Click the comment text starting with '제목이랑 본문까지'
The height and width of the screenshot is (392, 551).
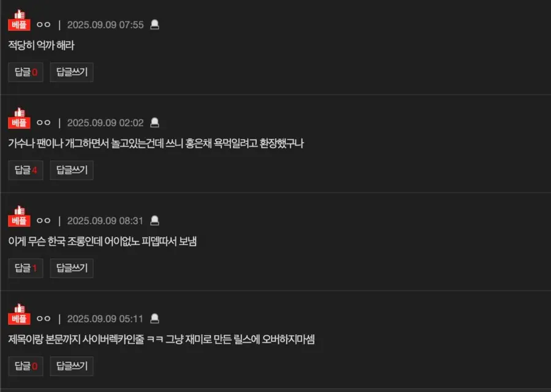point(161,340)
